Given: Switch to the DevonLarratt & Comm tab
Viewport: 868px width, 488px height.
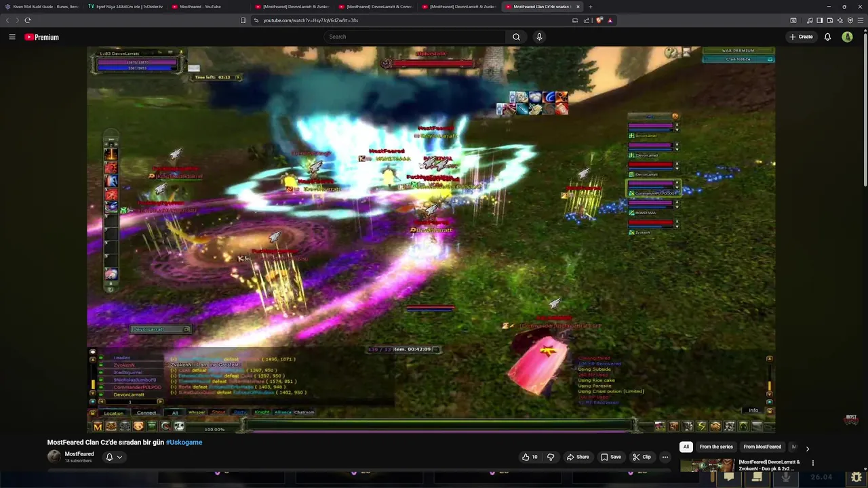Looking at the screenshot, I should (375, 7).
